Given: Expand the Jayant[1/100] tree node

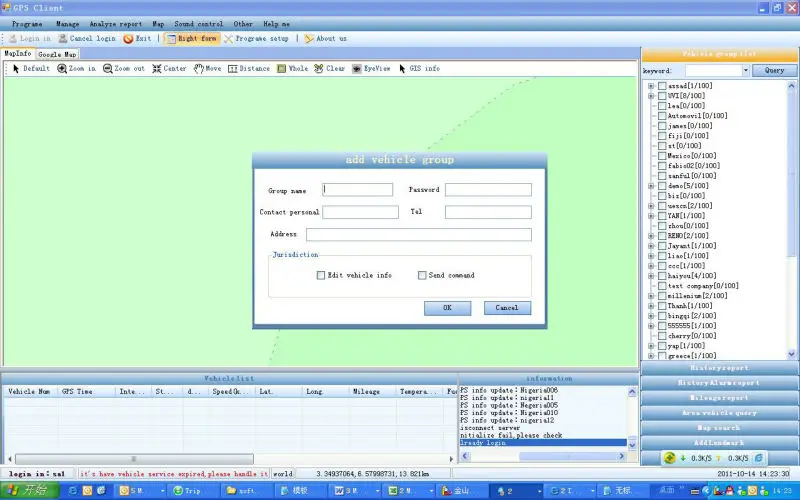Looking at the screenshot, I should [x=651, y=246].
